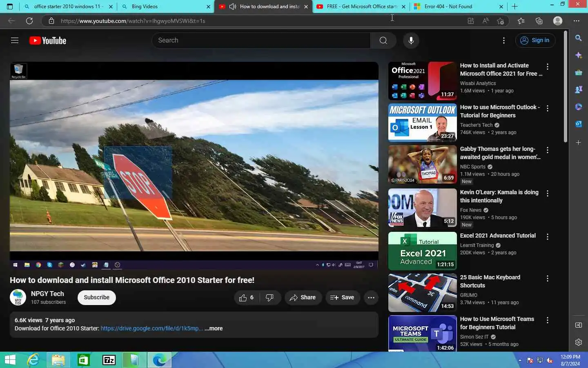This screenshot has width=588, height=368.
Task: Open options for the Gabby Thomas video
Action: tap(548, 150)
